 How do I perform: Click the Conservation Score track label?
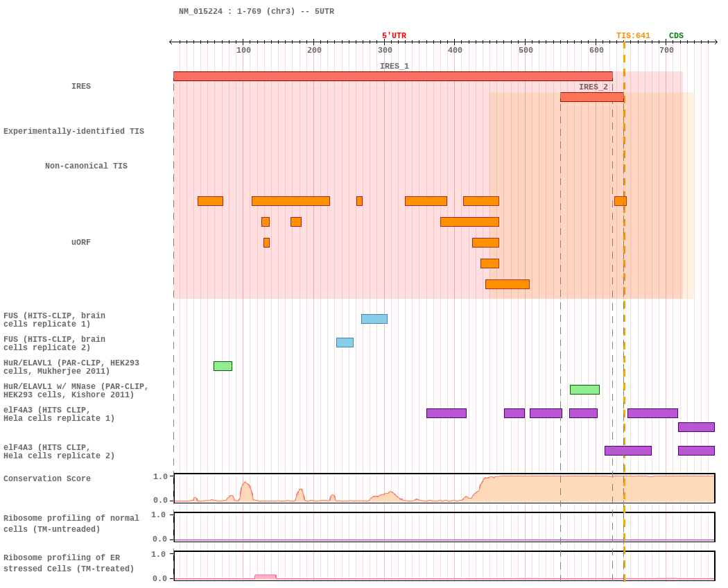47,479
